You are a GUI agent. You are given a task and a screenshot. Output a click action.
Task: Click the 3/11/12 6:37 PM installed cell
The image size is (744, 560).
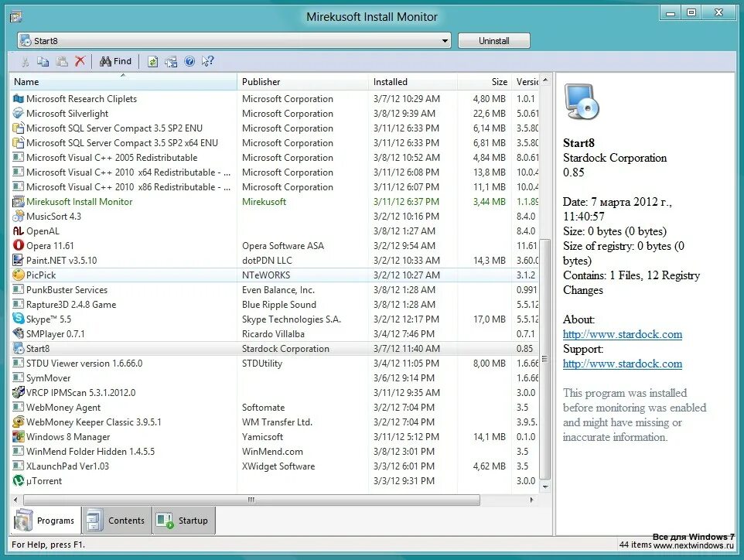406,201
